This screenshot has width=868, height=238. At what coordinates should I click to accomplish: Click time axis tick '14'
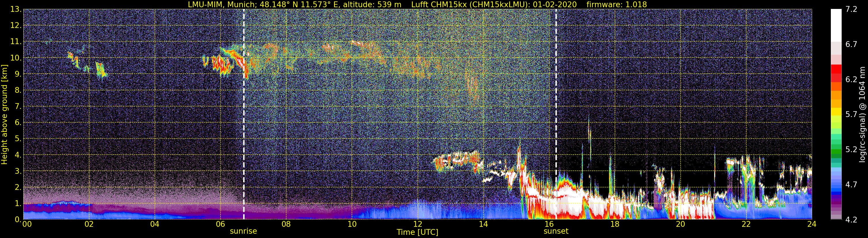483,224
